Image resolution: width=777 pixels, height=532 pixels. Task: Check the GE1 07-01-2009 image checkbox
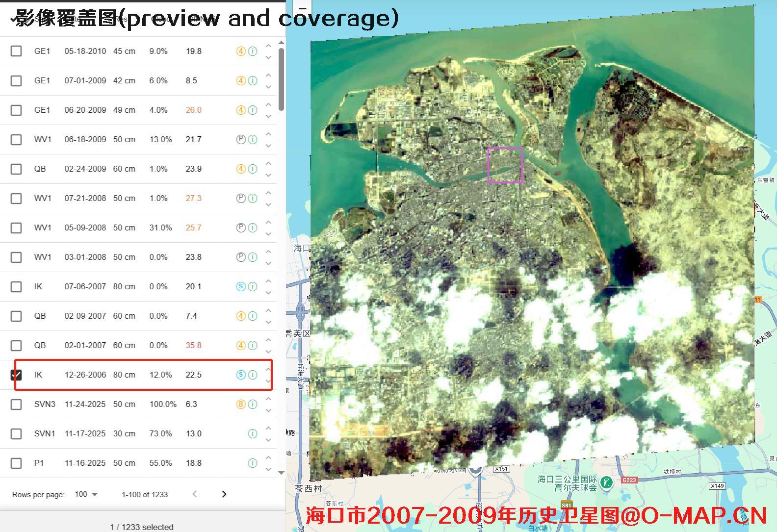(16, 80)
